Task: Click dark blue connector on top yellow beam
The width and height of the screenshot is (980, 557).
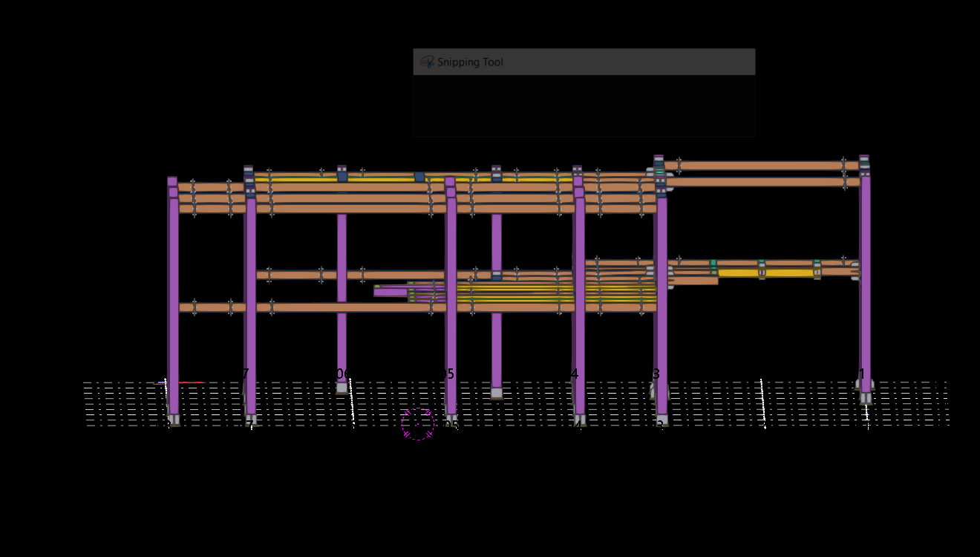Action: 419,177
